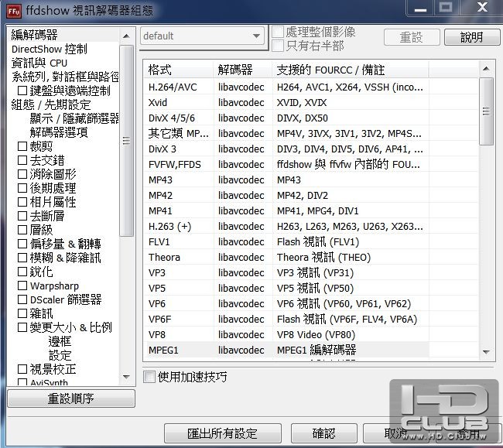The width and height of the screenshot is (503, 448).
Task: Enable 變更大小 & 比例 checkbox
Action: [x=22, y=327]
